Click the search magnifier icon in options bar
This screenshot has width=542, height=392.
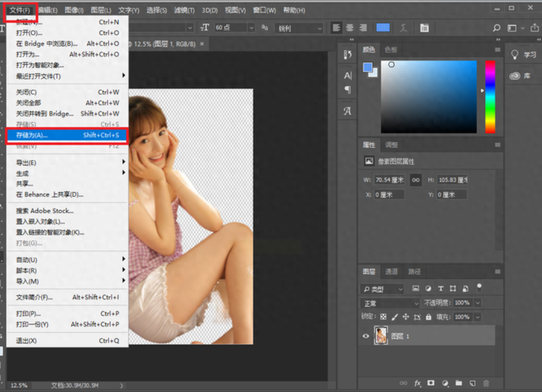click(496, 28)
